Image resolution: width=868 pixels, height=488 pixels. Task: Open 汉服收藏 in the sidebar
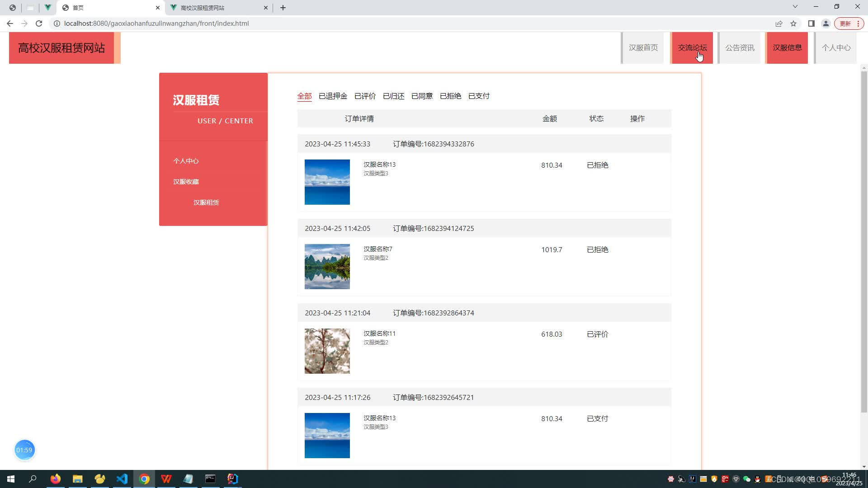(186, 182)
